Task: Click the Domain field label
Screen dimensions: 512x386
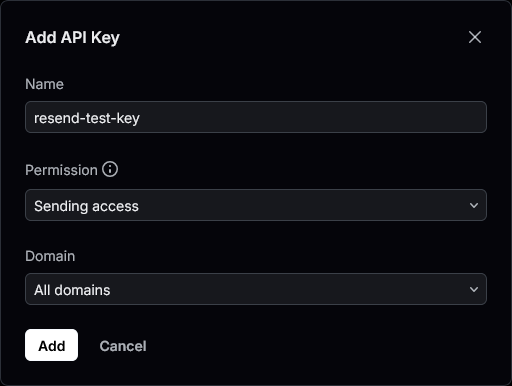Action: pos(50,256)
